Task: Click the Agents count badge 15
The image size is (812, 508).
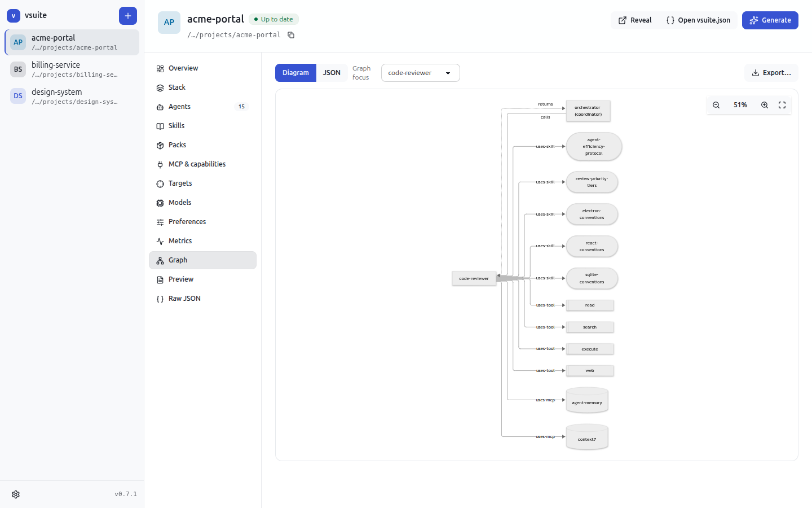Action: (x=241, y=107)
